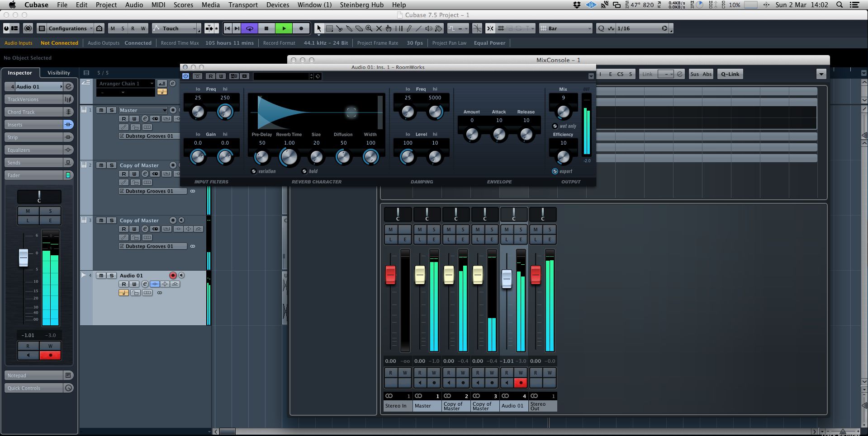Click the transport Stop button
868x436 pixels.
click(x=266, y=28)
